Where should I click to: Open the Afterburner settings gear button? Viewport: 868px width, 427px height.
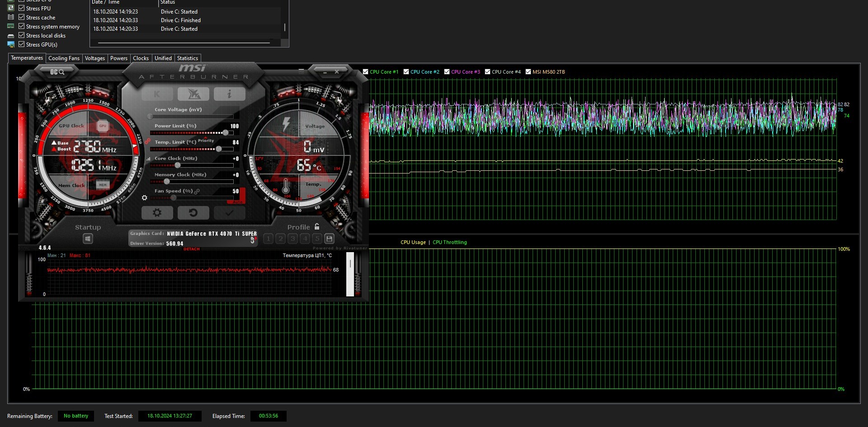pos(157,212)
